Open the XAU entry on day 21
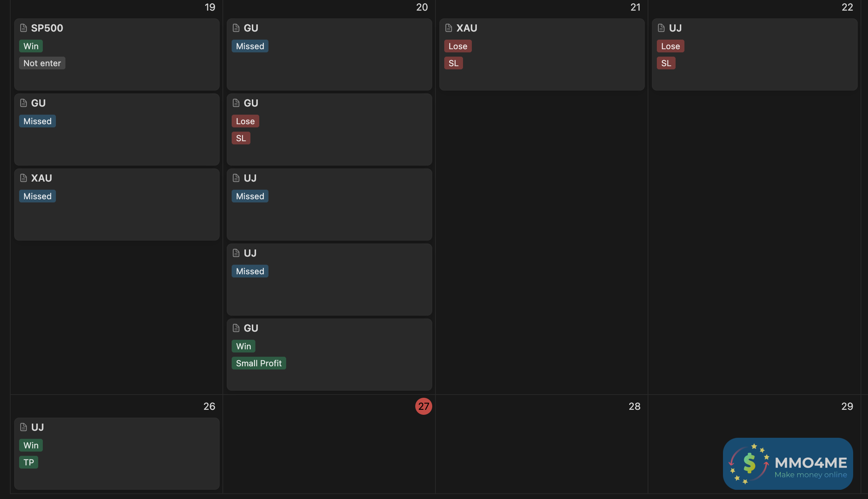This screenshot has width=868, height=499. pos(467,28)
